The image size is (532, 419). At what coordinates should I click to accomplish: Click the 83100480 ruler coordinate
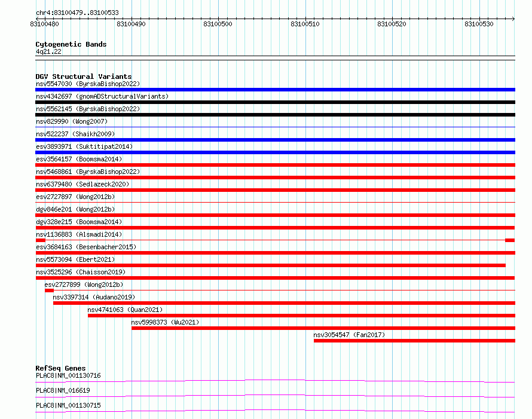point(44,24)
